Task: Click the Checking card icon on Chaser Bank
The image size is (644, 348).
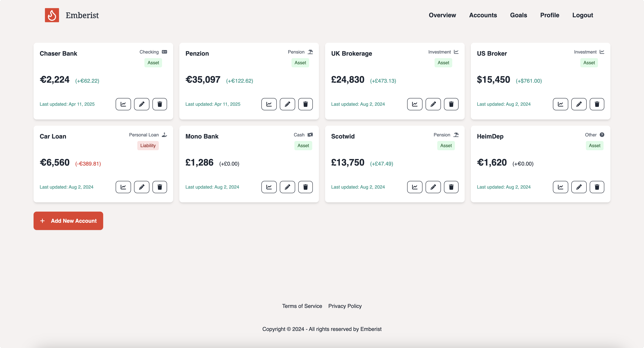Action: 165,52
